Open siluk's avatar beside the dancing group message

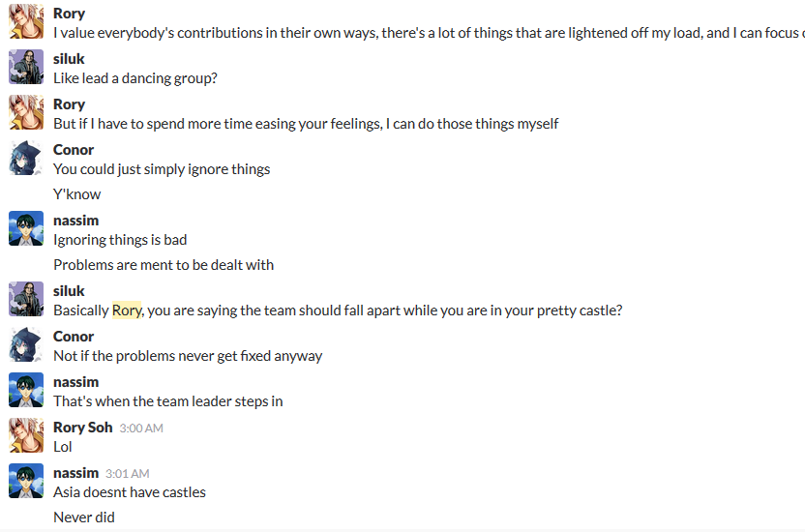click(x=26, y=68)
